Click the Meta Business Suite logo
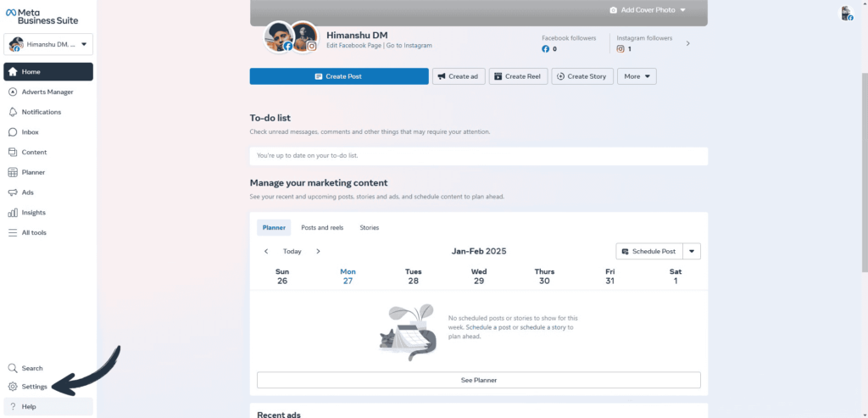 tap(42, 17)
